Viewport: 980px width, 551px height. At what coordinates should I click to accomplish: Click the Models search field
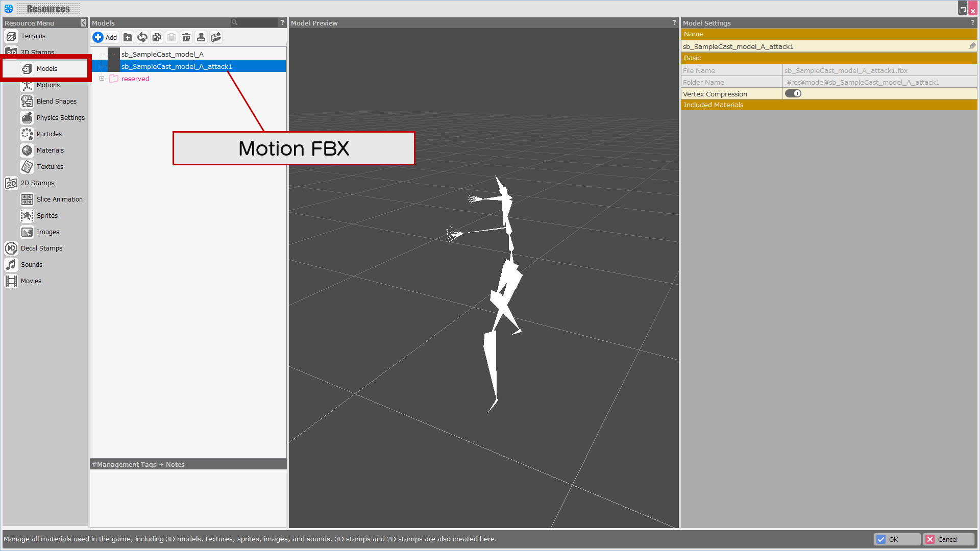point(256,22)
